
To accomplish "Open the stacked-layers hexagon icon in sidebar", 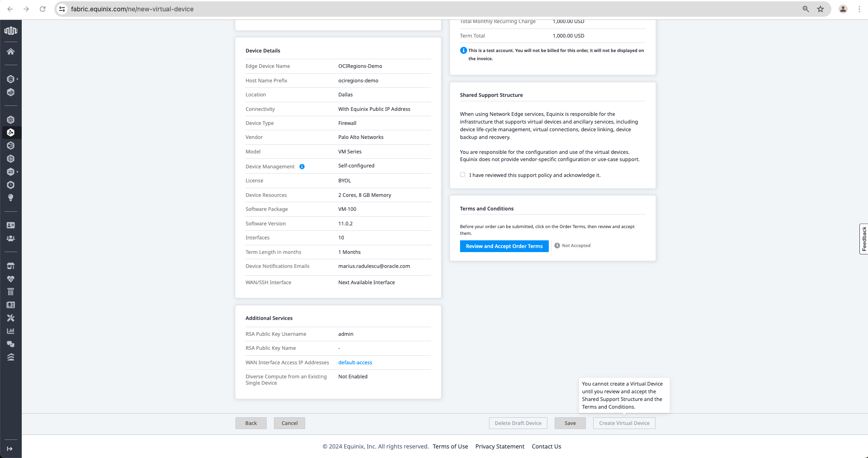I will [x=11, y=79].
